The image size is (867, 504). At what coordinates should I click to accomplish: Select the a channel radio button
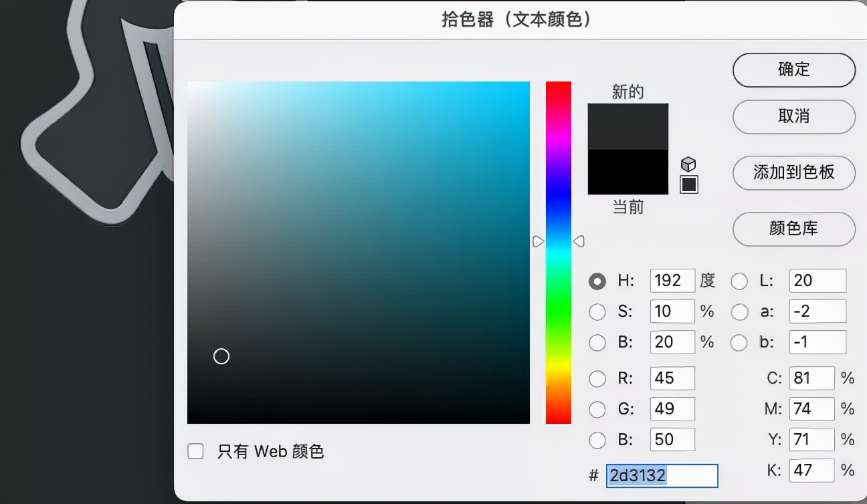(739, 311)
